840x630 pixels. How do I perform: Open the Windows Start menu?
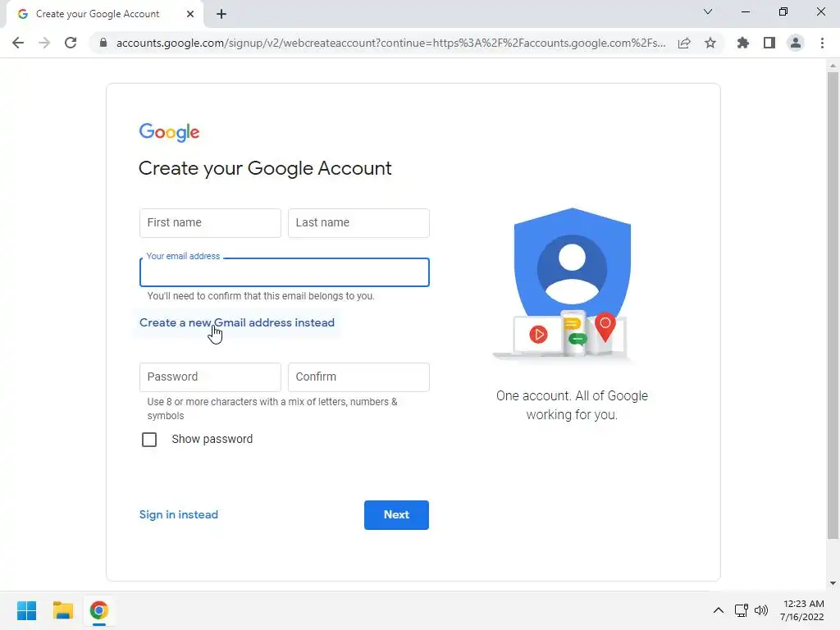(x=26, y=610)
